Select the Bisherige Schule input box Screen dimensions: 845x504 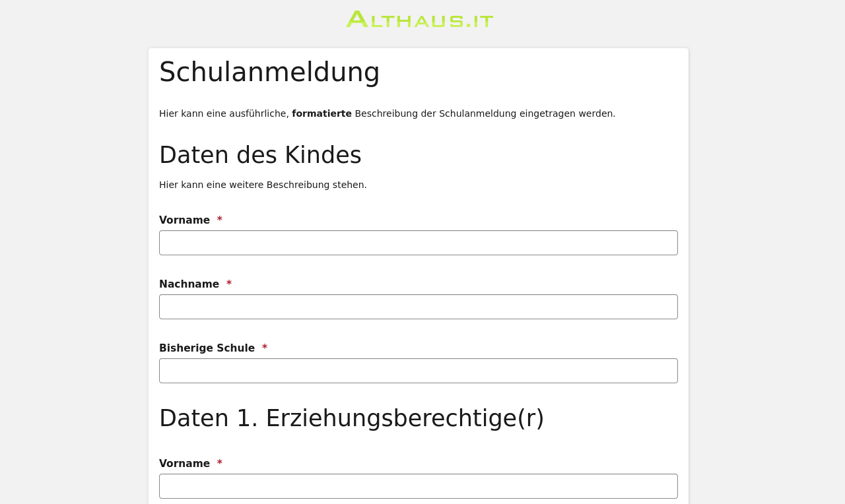pyautogui.click(x=418, y=371)
